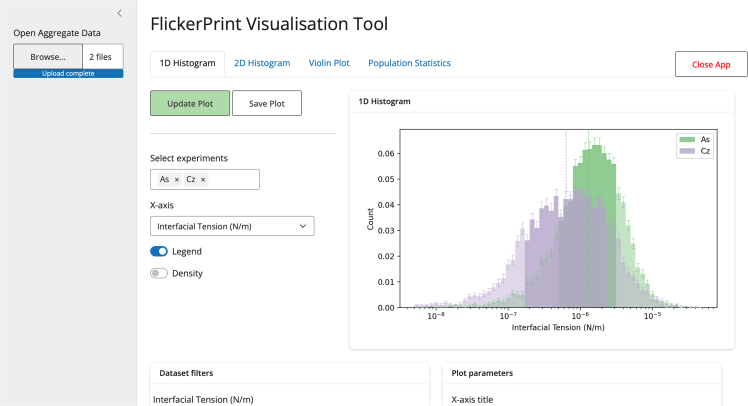Click the green As legend swatch
The image size is (748, 406).
click(687, 139)
